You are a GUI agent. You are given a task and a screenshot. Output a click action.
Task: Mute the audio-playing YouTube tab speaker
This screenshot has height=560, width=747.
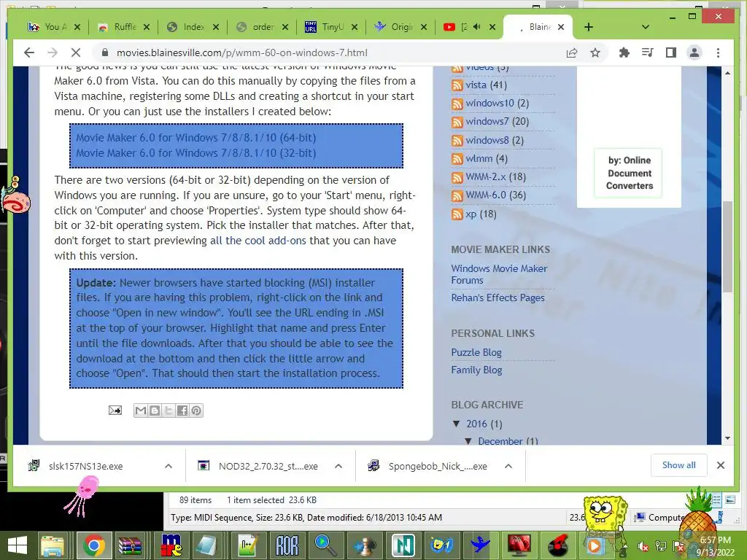477,27
